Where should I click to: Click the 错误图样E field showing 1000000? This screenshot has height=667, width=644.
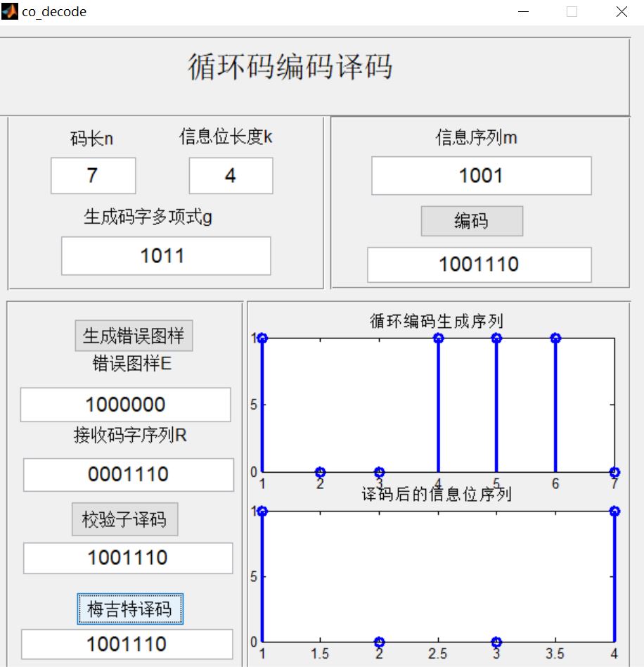click(127, 405)
